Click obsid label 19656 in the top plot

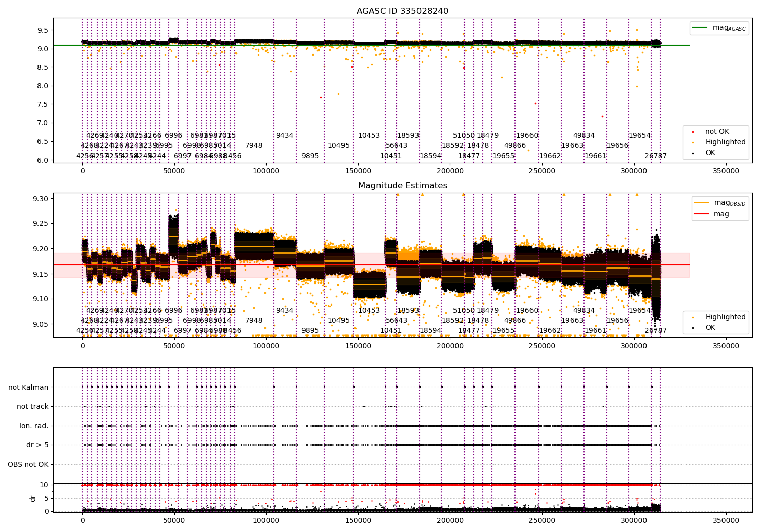[617, 146]
